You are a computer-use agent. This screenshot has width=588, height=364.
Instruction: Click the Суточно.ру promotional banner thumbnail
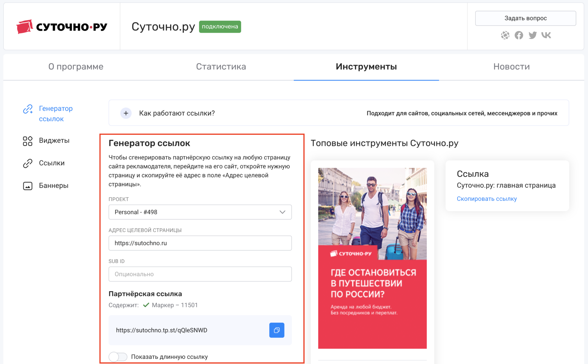[372, 258]
